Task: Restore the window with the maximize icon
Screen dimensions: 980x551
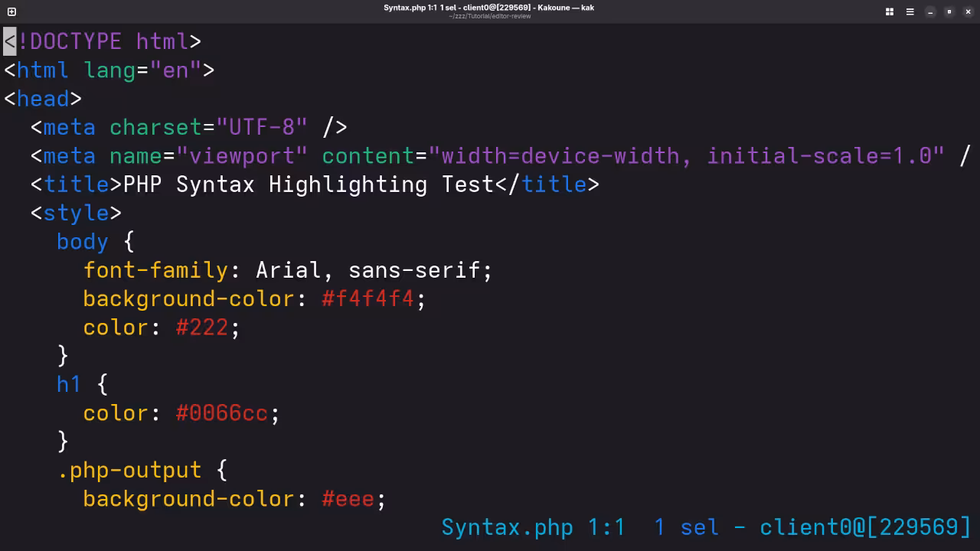Action: pos(949,11)
